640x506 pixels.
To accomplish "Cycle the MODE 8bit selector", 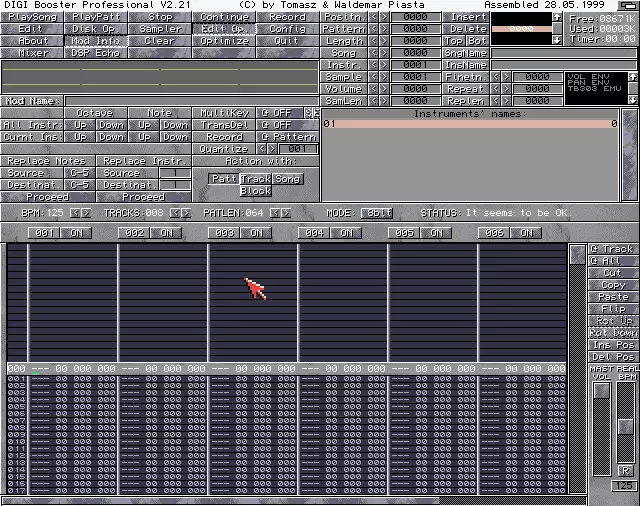I will click(377, 213).
